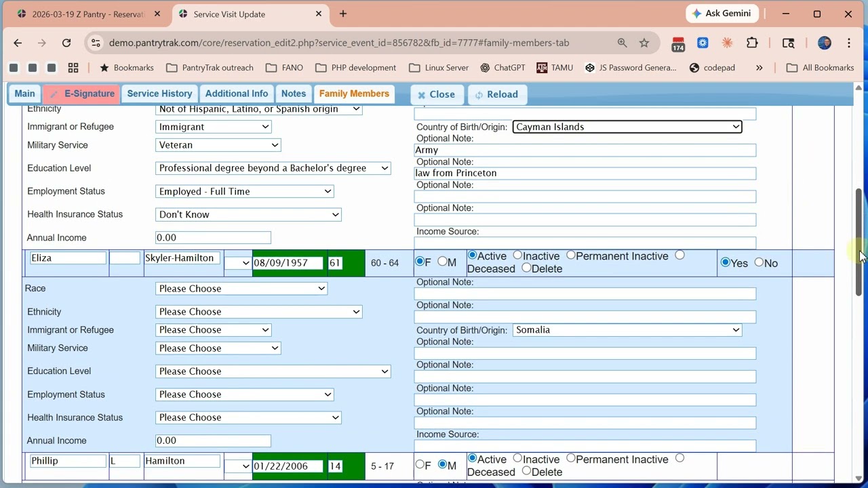
Task: Click the page vertical scrollbar thumb
Action: tap(858, 242)
